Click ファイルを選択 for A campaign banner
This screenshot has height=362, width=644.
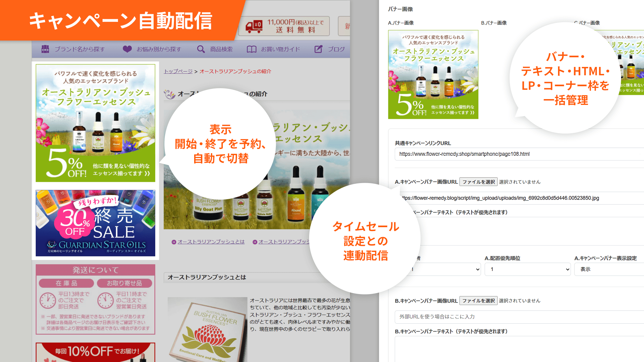pyautogui.click(x=478, y=182)
